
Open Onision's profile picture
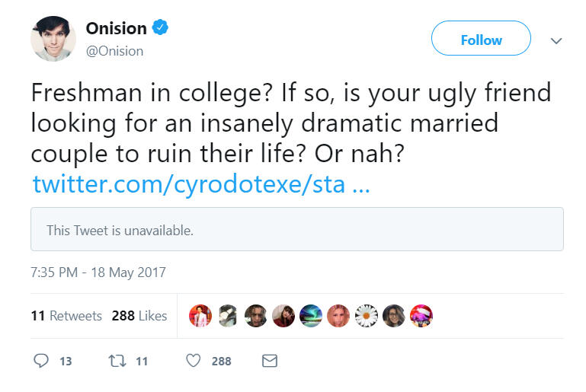click(x=53, y=38)
